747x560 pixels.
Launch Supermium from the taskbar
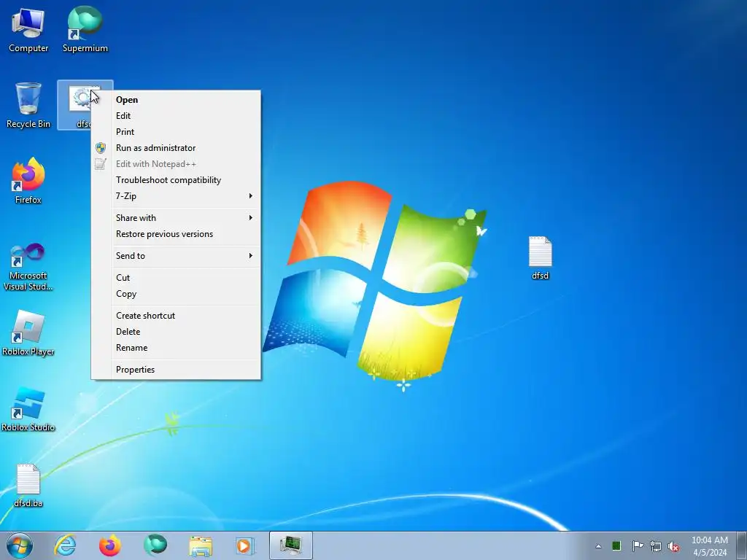point(155,545)
